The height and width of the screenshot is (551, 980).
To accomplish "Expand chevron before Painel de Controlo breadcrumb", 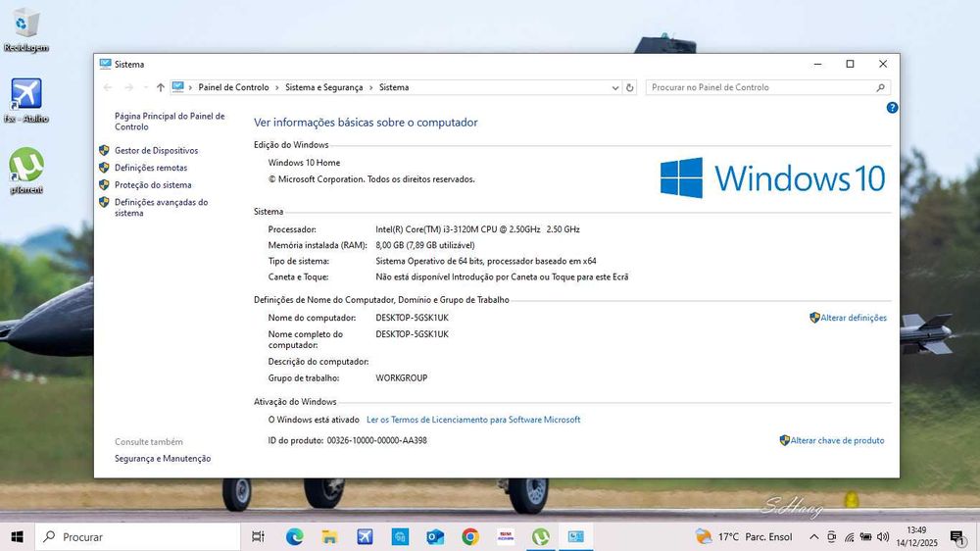I will 191,87.
